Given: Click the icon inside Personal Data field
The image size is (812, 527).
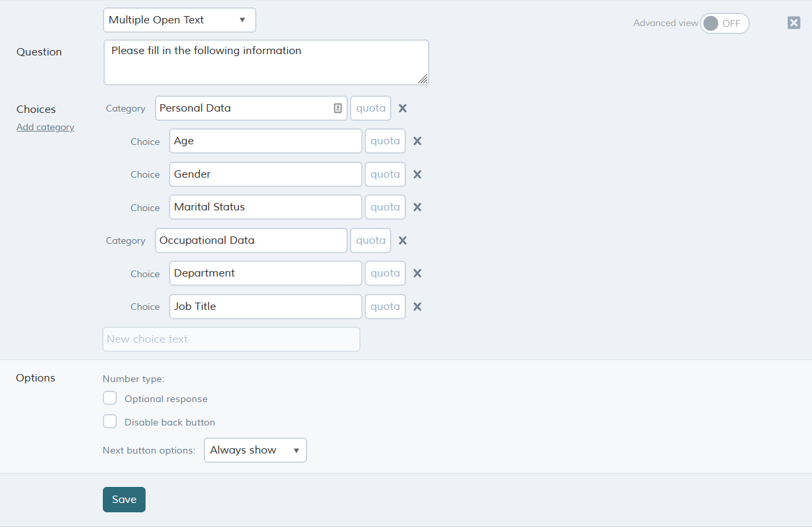Looking at the screenshot, I should point(338,108).
